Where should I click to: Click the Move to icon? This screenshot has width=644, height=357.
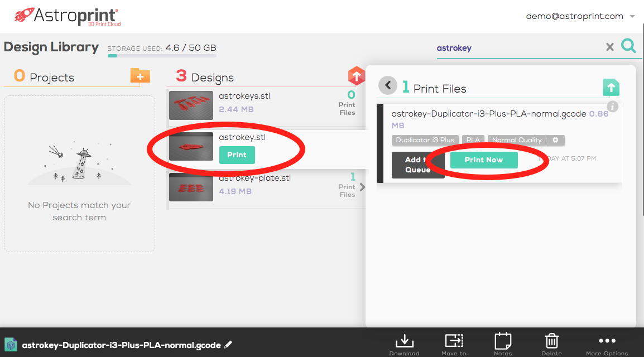[454, 344]
